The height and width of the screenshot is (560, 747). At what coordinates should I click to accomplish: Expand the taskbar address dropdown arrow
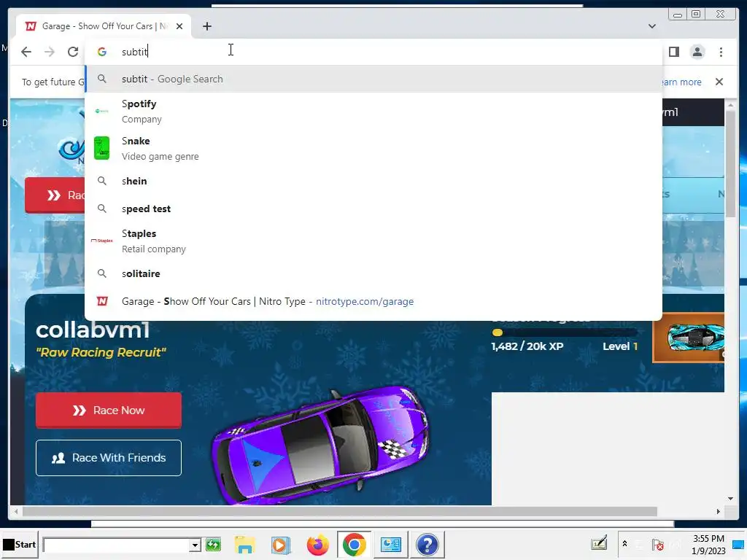click(194, 545)
